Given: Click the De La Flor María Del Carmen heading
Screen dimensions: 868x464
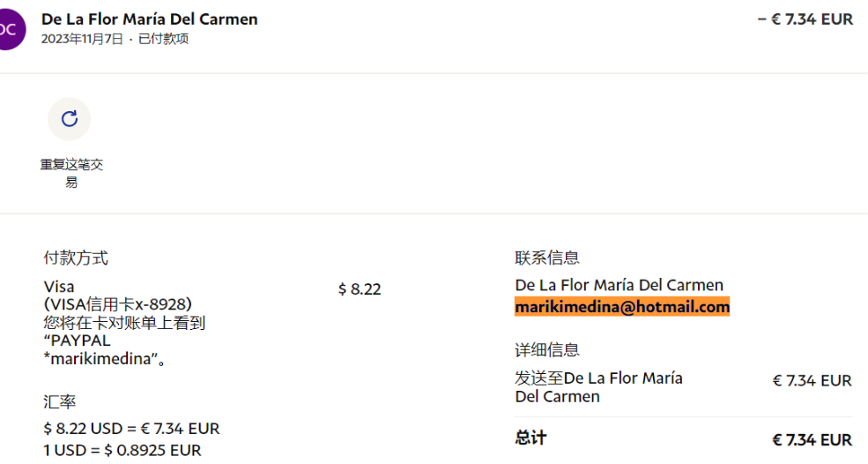Looking at the screenshot, I should point(149,19).
